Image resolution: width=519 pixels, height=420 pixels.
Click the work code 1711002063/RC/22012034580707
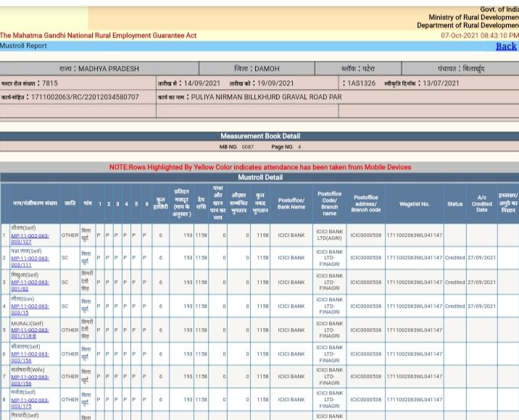[x=85, y=97]
